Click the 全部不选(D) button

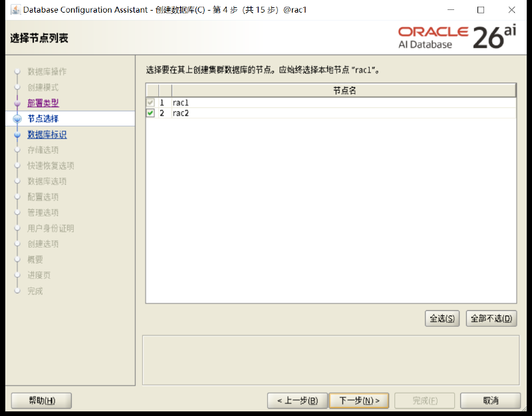point(491,319)
